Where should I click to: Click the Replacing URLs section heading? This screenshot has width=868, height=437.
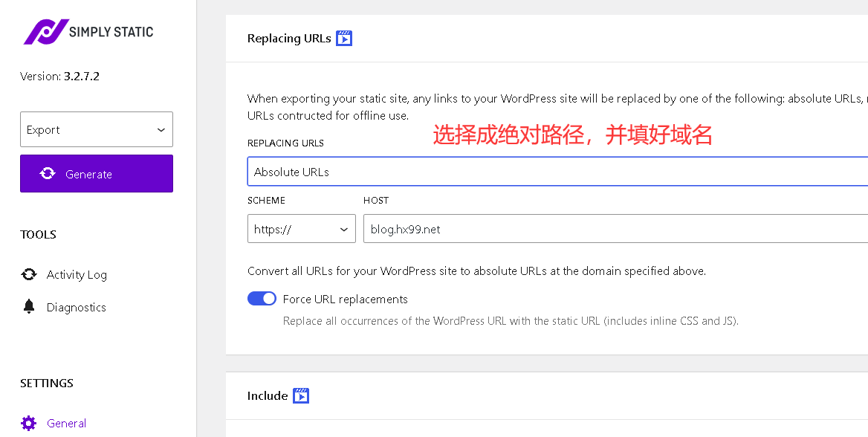point(289,38)
